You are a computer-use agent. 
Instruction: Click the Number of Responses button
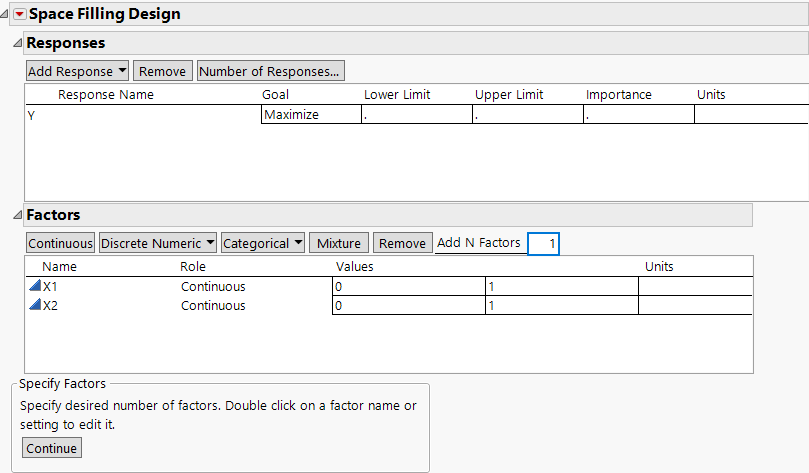click(271, 71)
